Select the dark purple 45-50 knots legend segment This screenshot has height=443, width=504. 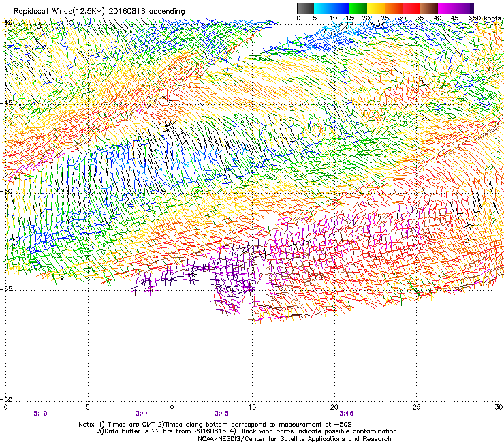pyautogui.click(x=464, y=8)
